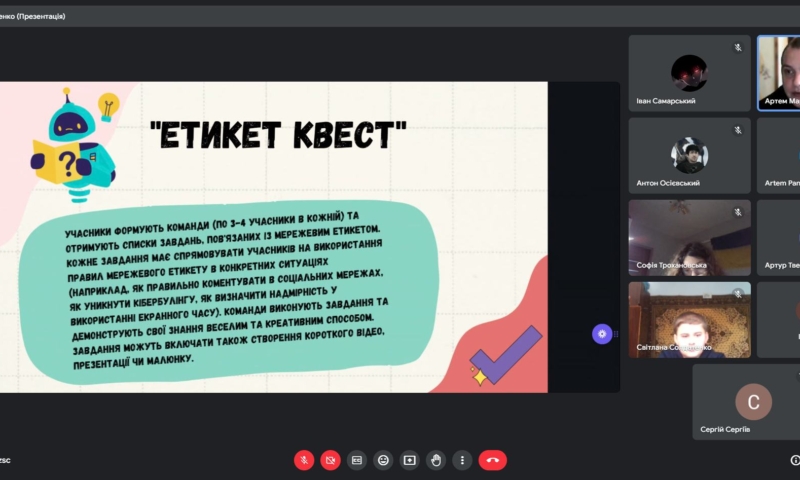Open meeting info icon at bottom right
The width and height of the screenshot is (800, 480).
[x=795, y=460]
